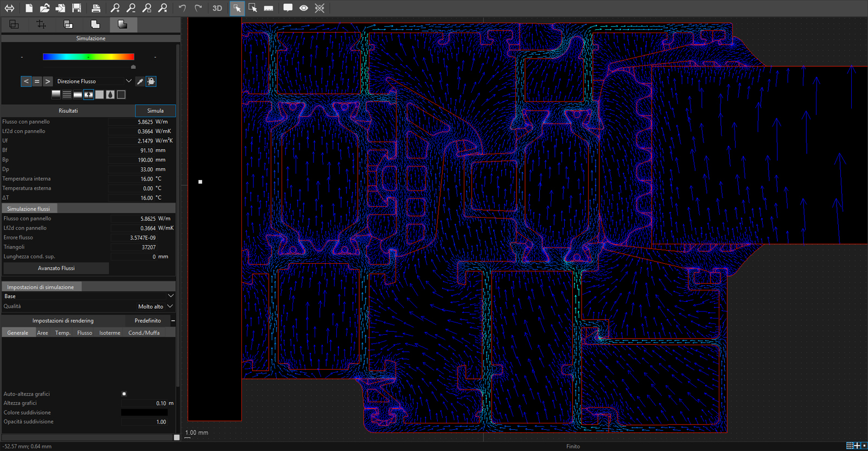Open the Direzione Flusso dropdown
This screenshot has height=451, width=868.
pos(93,81)
